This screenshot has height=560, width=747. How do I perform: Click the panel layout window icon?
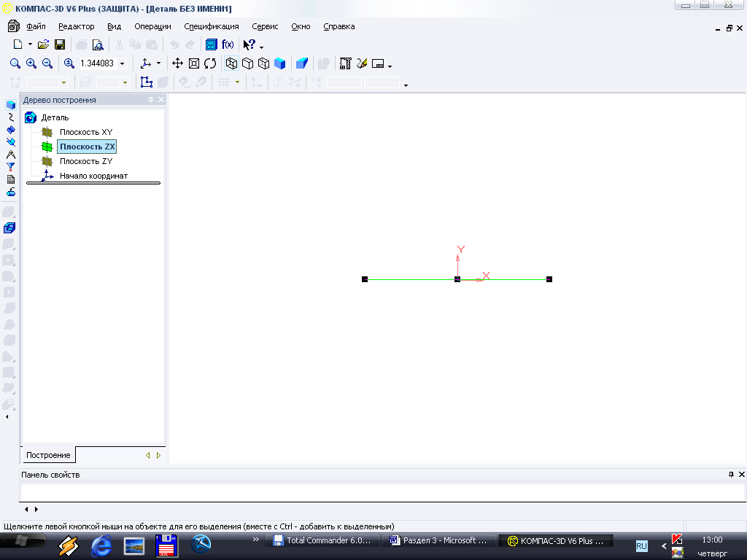pyautogui.click(x=378, y=63)
